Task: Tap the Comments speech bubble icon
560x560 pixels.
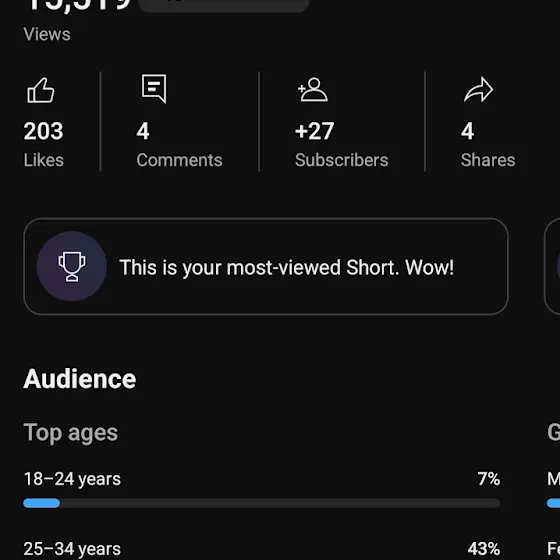Action: pyautogui.click(x=154, y=89)
